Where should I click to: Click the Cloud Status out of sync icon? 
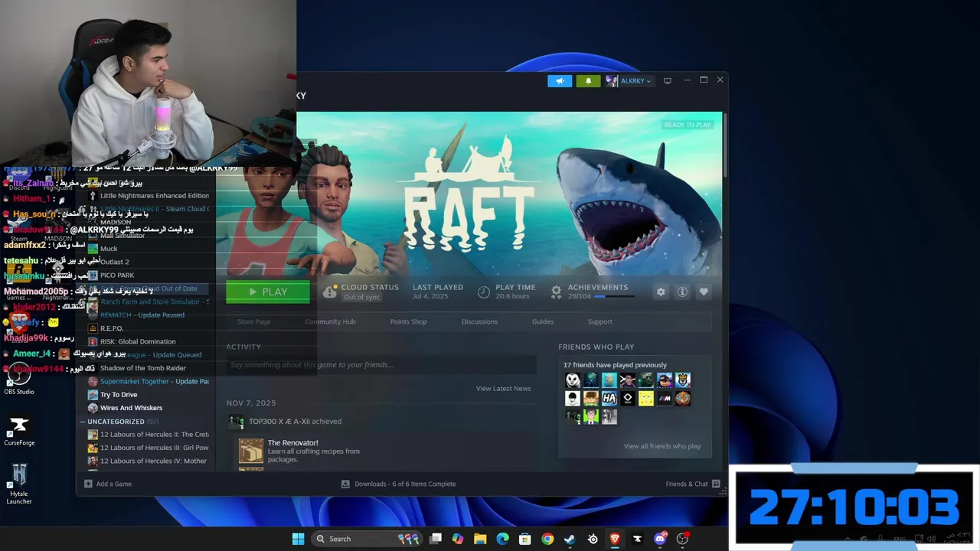click(330, 292)
